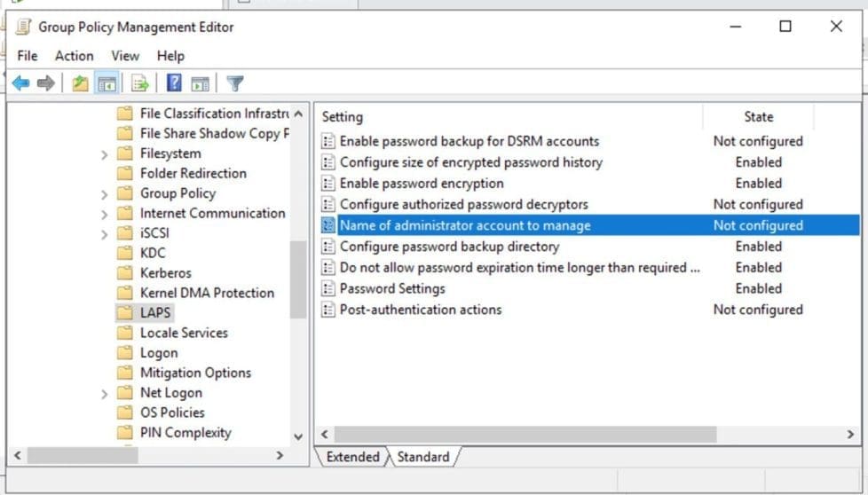
Task: Toggle the Show/Hide Action Pane icon
Action: click(x=200, y=83)
